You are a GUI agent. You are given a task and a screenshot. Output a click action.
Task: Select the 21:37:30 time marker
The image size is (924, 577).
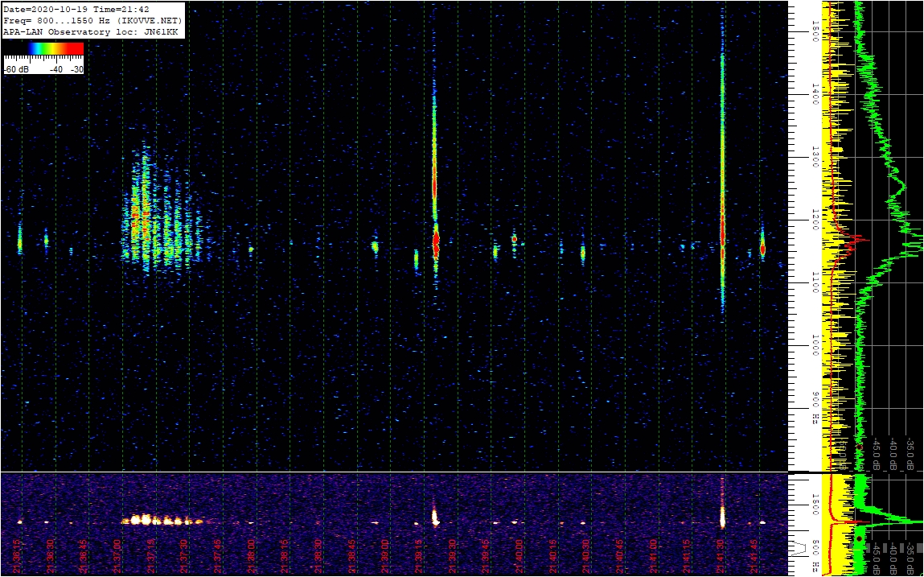183,554
